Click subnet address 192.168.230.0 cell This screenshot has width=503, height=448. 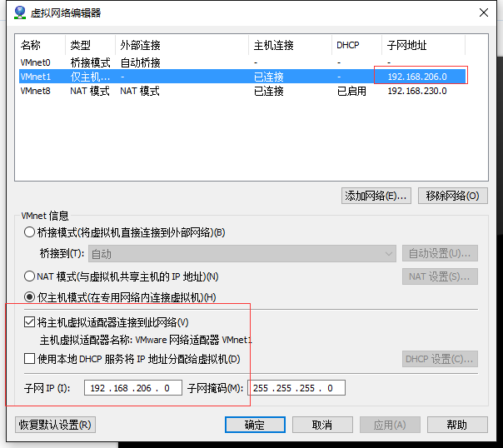(417, 91)
